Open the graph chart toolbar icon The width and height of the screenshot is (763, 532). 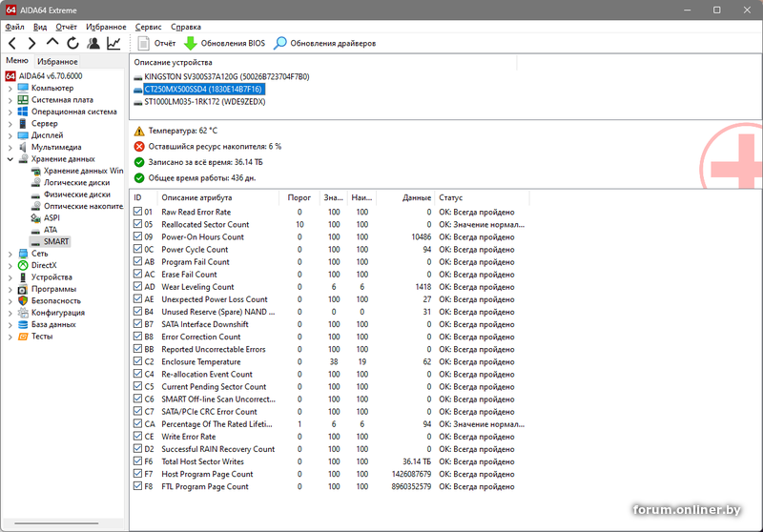click(x=113, y=44)
